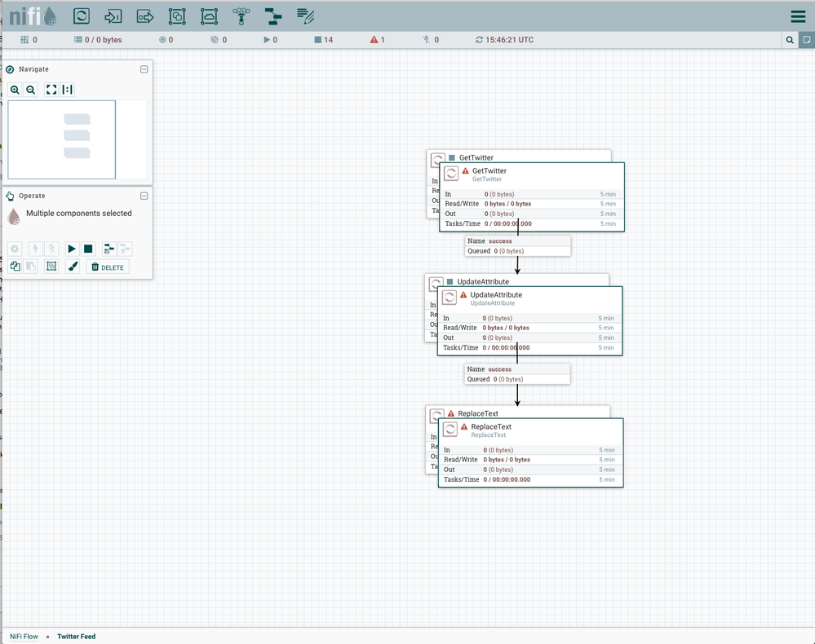Enable selected components via the lightning bolt
Screen dimensions: 815x644
click(x=36, y=249)
